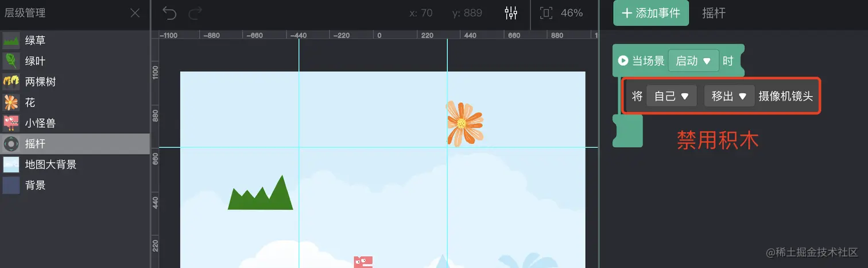This screenshot has width=868, height=268.
Task: Select the 两棵树 layer
Action: coord(75,82)
